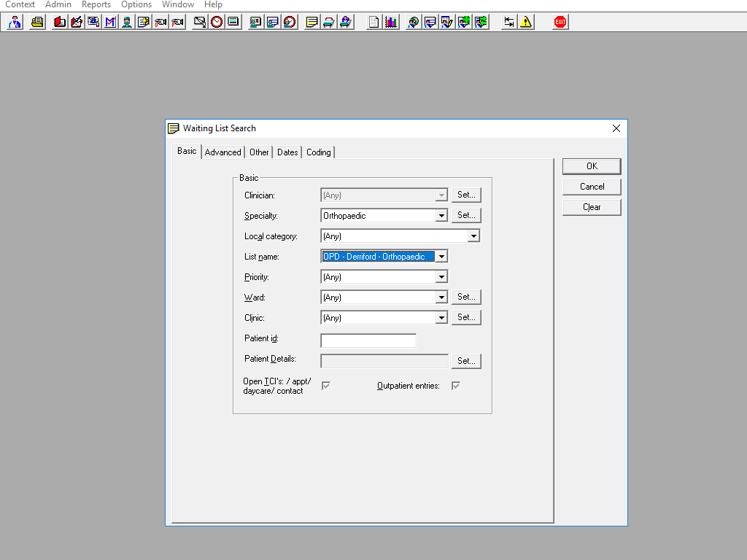Open the Priority dropdown

(x=441, y=277)
